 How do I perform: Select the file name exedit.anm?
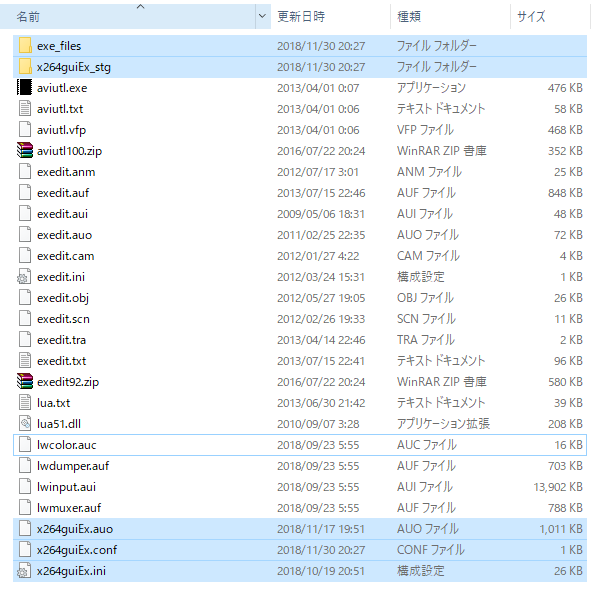[x=66, y=172]
